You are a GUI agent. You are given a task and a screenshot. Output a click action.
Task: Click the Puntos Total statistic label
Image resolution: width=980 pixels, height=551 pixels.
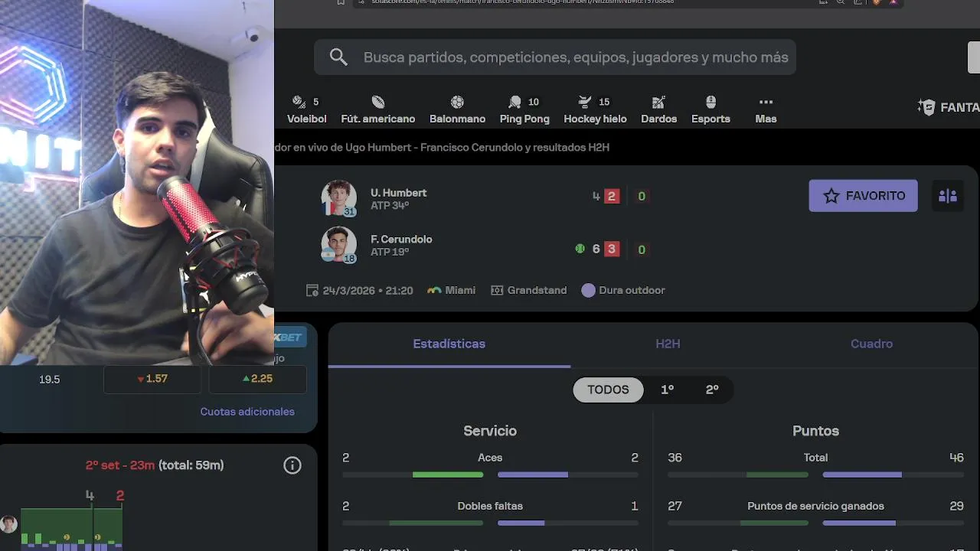pyautogui.click(x=815, y=458)
